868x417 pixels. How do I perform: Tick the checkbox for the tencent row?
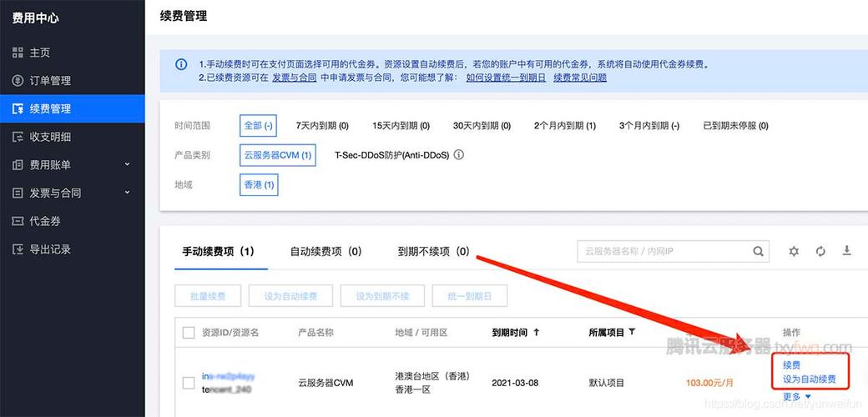(x=189, y=383)
